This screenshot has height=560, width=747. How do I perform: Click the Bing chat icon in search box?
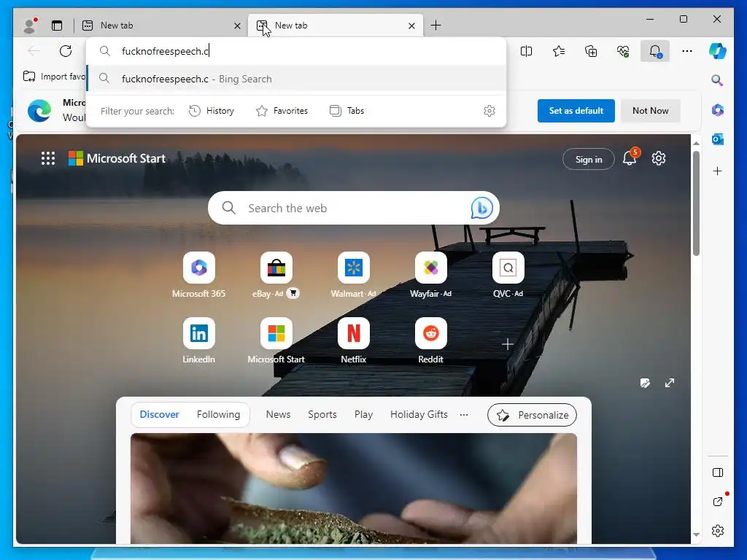pyautogui.click(x=481, y=208)
